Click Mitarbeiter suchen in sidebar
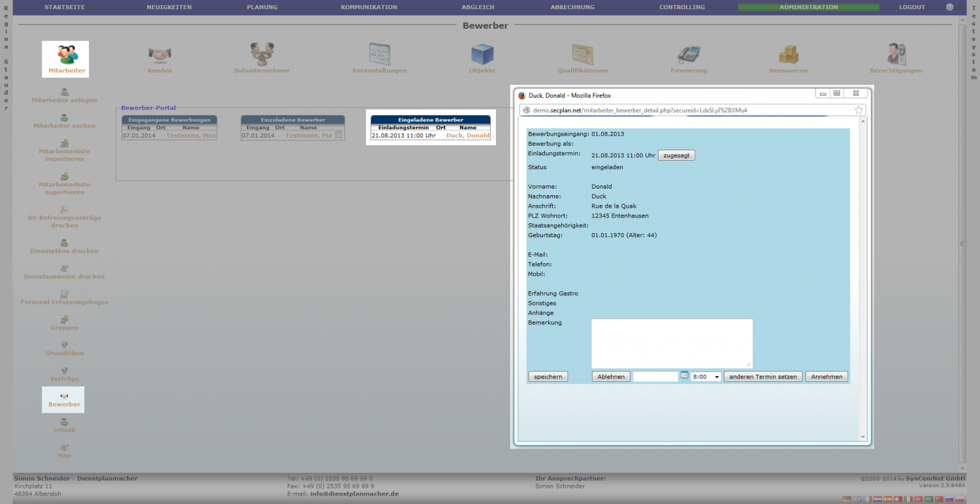The image size is (980, 504). coord(64,125)
